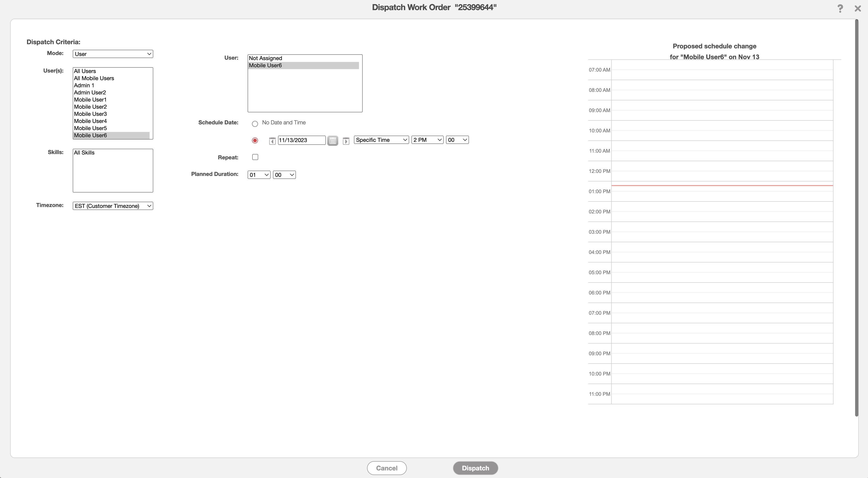Image resolution: width=868 pixels, height=478 pixels.
Task: Select Mobile User3 in Users list
Action: [90, 114]
